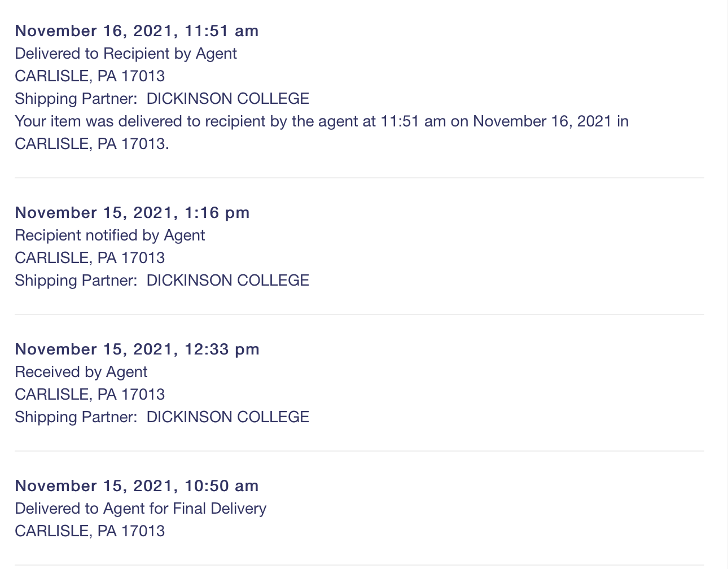Click the "CARLISLE, PA 17013." line ending the delivery description
This screenshot has width=728, height=569.
tap(92, 144)
